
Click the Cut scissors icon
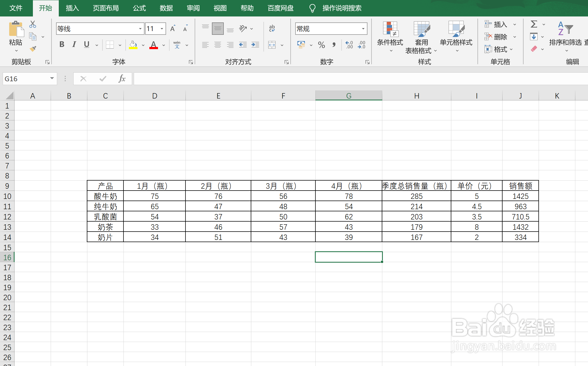(x=33, y=24)
